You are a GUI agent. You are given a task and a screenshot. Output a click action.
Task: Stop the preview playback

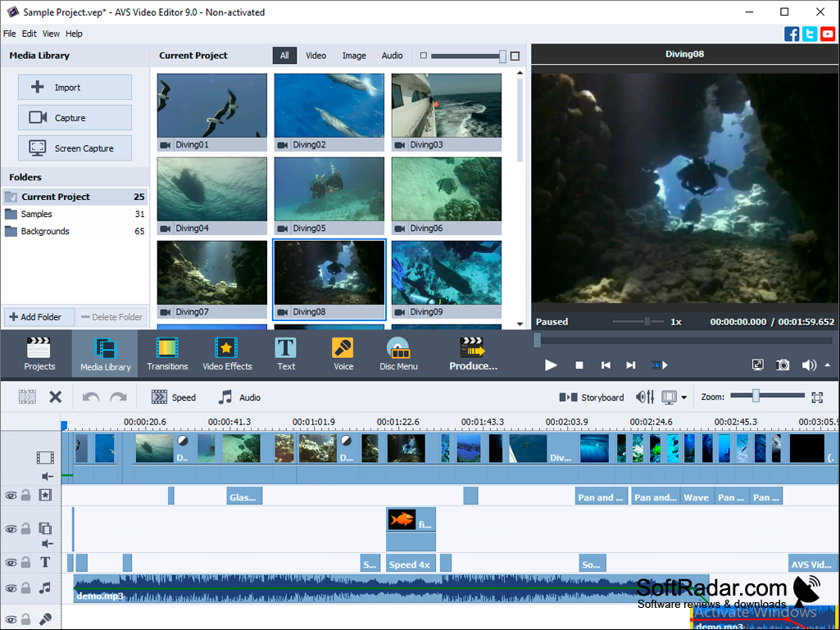[x=579, y=365]
